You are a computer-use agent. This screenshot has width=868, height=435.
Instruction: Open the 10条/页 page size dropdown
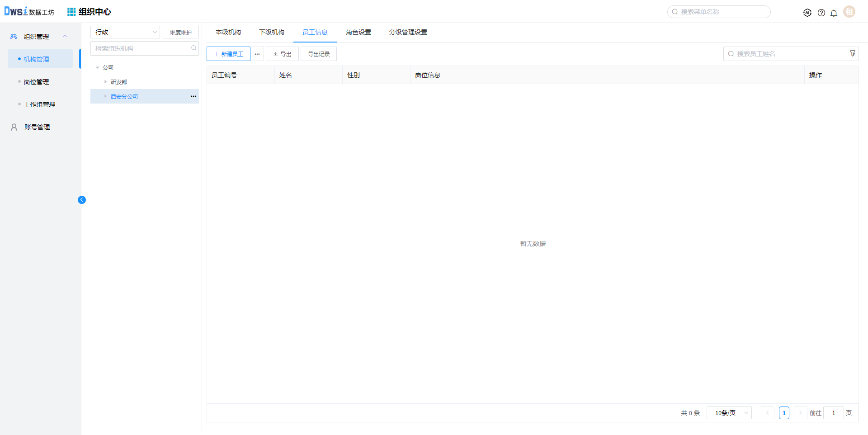pos(729,413)
